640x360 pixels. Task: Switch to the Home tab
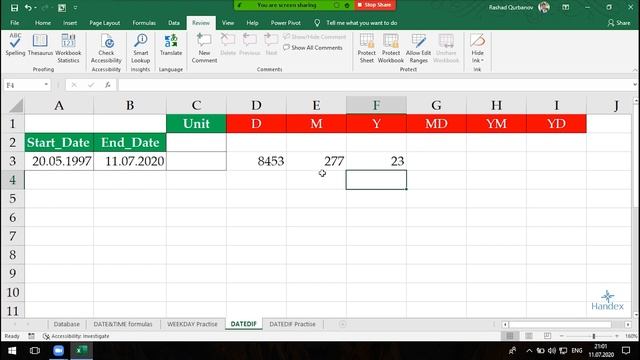coord(43,23)
